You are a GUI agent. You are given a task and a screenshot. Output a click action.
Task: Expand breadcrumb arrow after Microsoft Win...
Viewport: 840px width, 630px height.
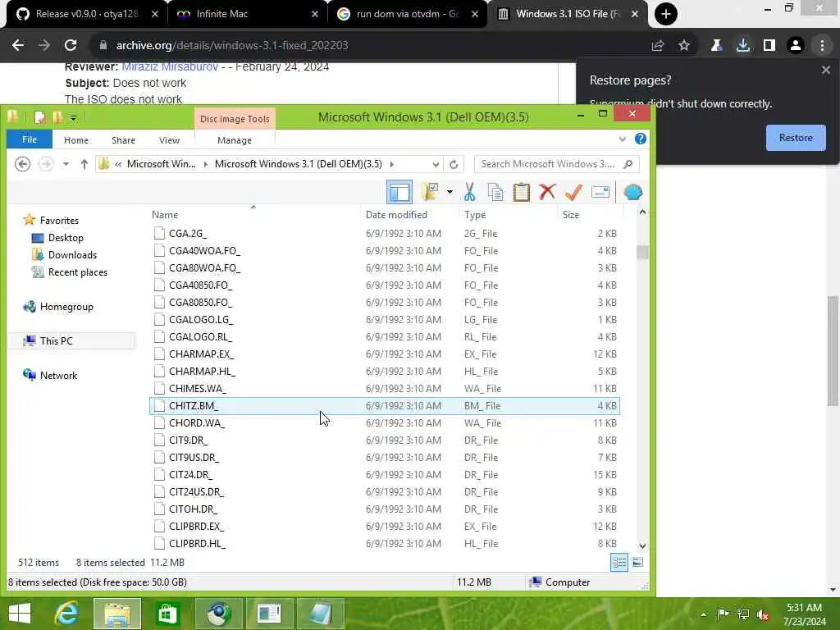pyautogui.click(x=205, y=164)
